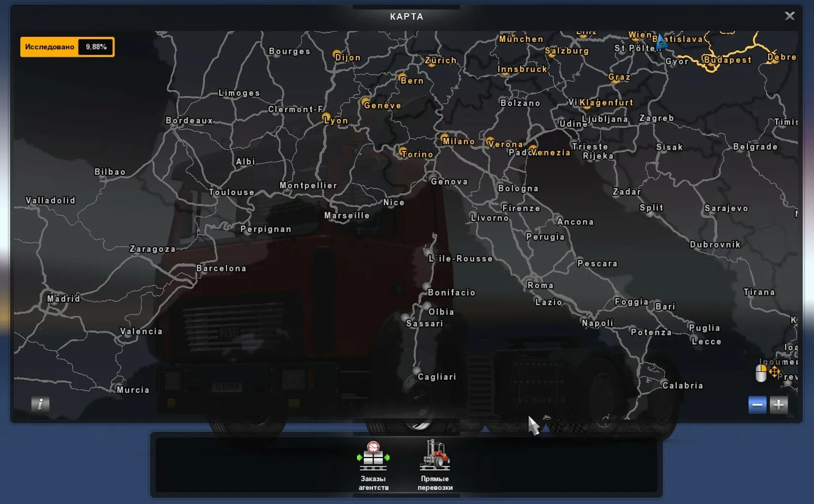Select the Dijon city marker

337,55
